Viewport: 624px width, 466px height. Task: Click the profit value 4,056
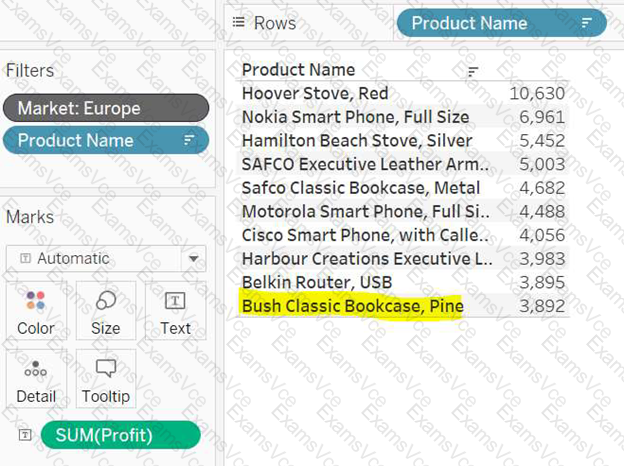pyautogui.click(x=542, y=235)
